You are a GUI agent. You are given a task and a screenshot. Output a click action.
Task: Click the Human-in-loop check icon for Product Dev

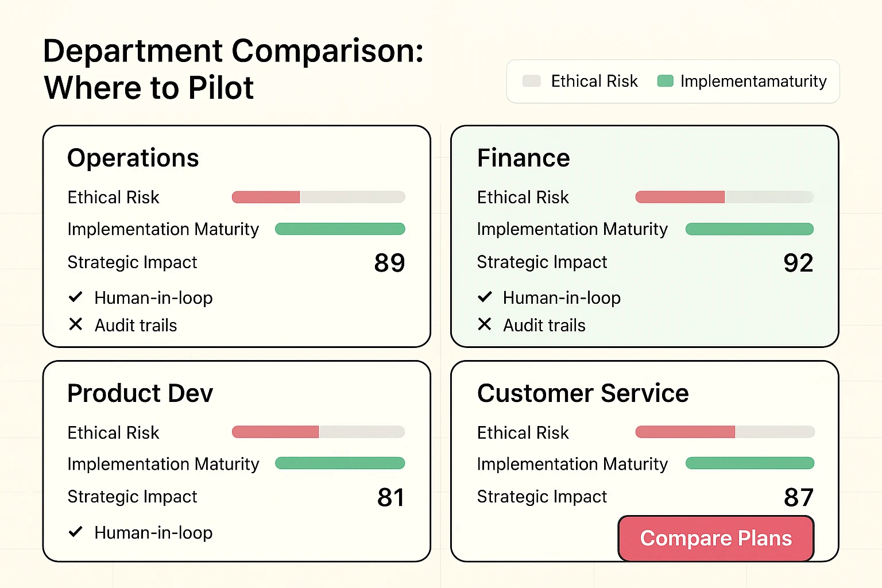coord(76,532)
